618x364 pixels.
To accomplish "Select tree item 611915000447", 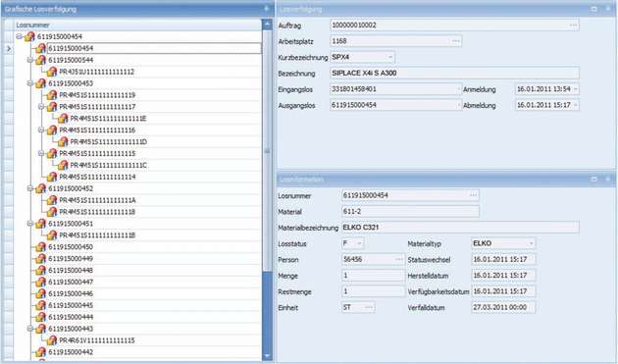I will (x=71, y=282).
